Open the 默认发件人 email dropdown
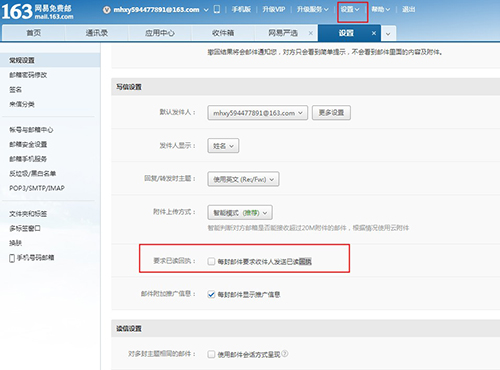500x370 pixels. pyautogui.click(x=257, y=113)
